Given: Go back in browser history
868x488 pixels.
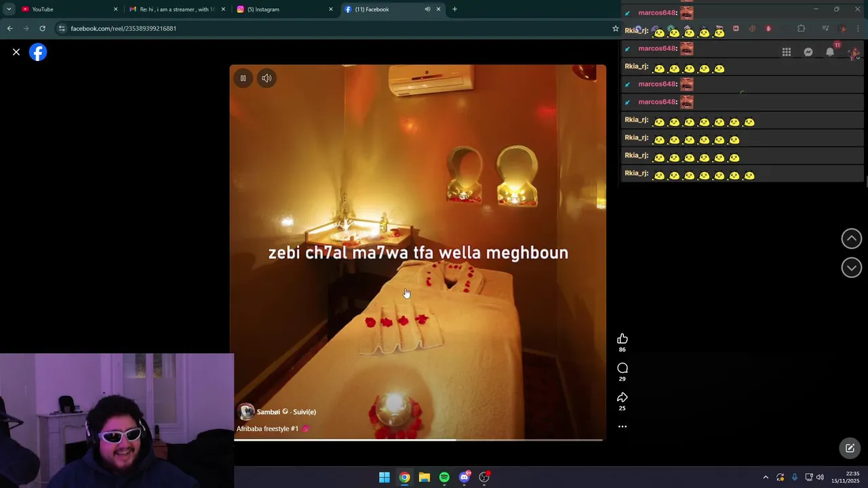Looking at the screenshot, I should [9, 28].
